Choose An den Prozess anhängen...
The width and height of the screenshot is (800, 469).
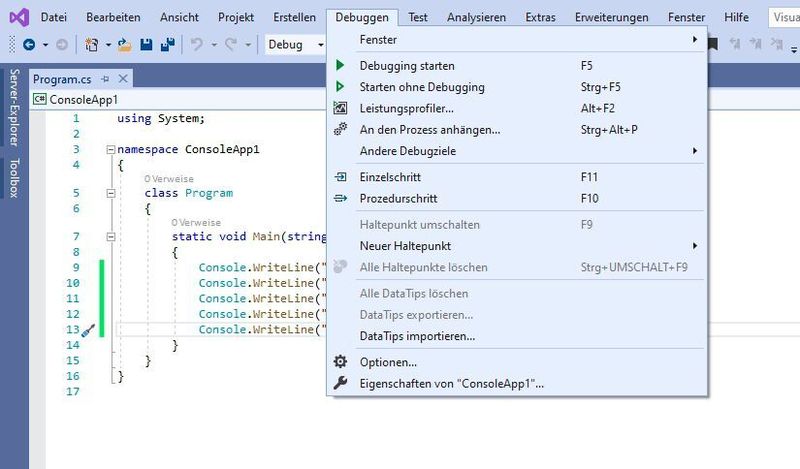tap(517, 130)
